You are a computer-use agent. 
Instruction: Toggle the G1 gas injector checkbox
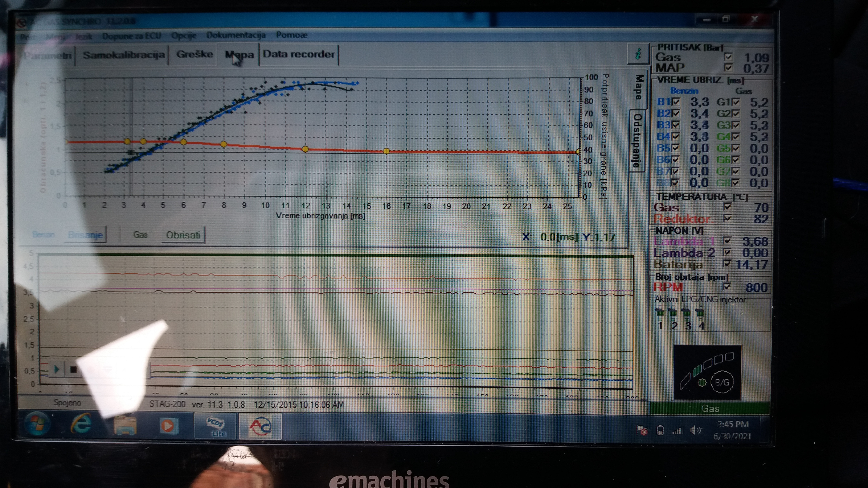coord(736,102)
